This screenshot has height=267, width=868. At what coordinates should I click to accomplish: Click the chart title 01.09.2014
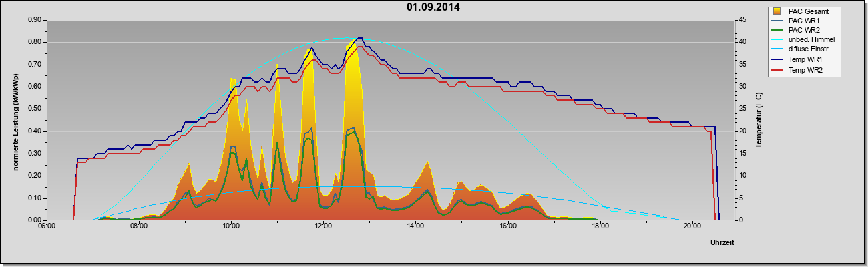click(x=433, y=8)
